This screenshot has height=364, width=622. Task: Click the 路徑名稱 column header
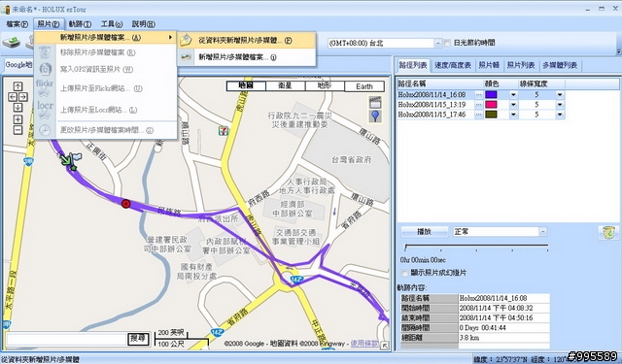point(440,84)
